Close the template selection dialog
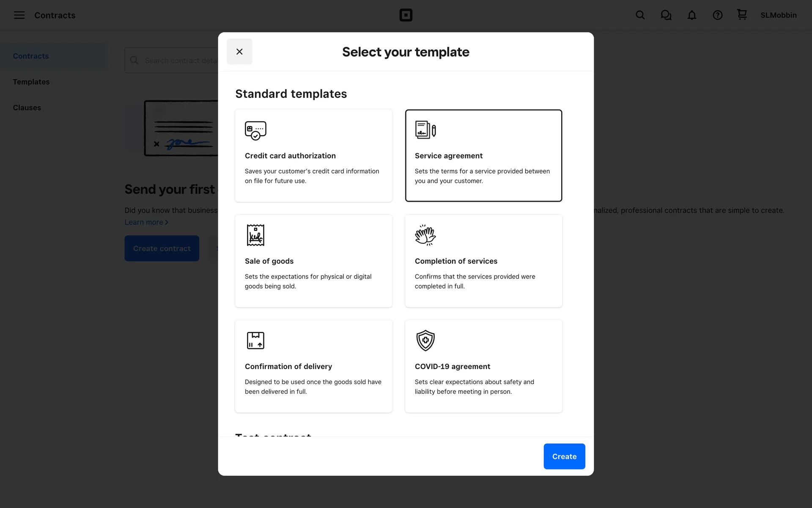The width and height of the screenshot is (812, 508). pyautogui.click(x=239, y=52)
